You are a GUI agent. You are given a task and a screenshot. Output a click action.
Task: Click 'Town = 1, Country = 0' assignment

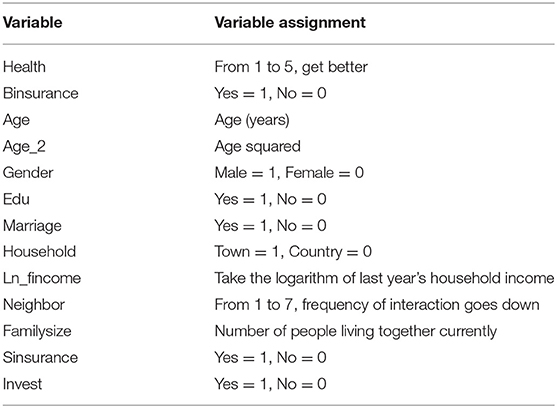click(293, 252)
